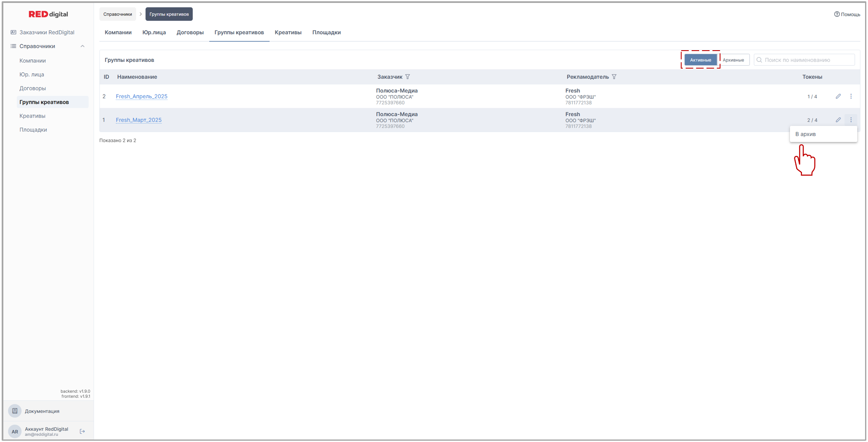
Task: Click the Группы креативов breadcrumb chip
Action: pos(169,14)
